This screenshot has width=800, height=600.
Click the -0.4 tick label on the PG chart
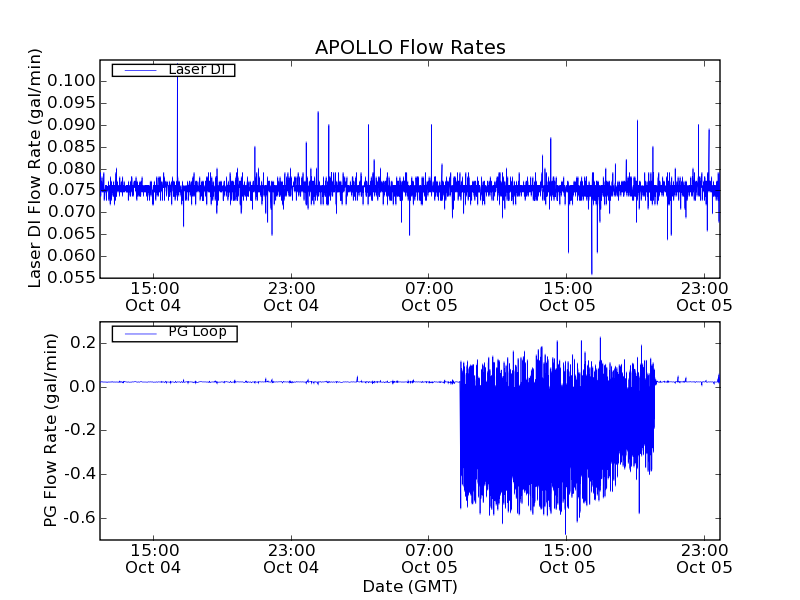click(80, 474)
